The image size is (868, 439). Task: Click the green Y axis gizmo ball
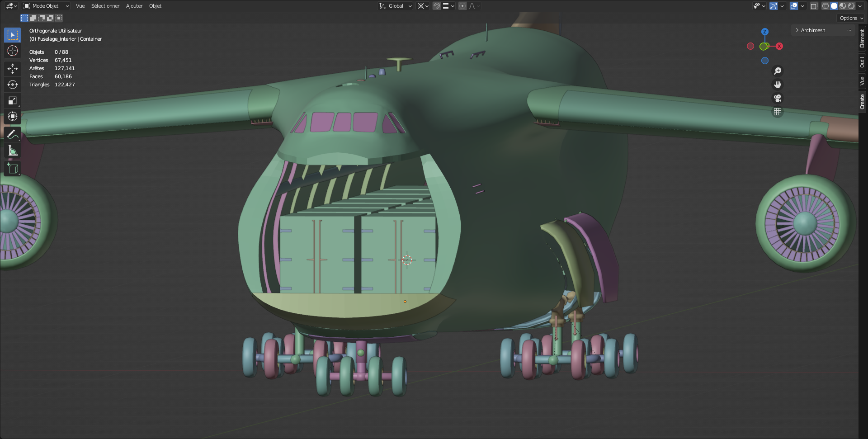point(764,47)
